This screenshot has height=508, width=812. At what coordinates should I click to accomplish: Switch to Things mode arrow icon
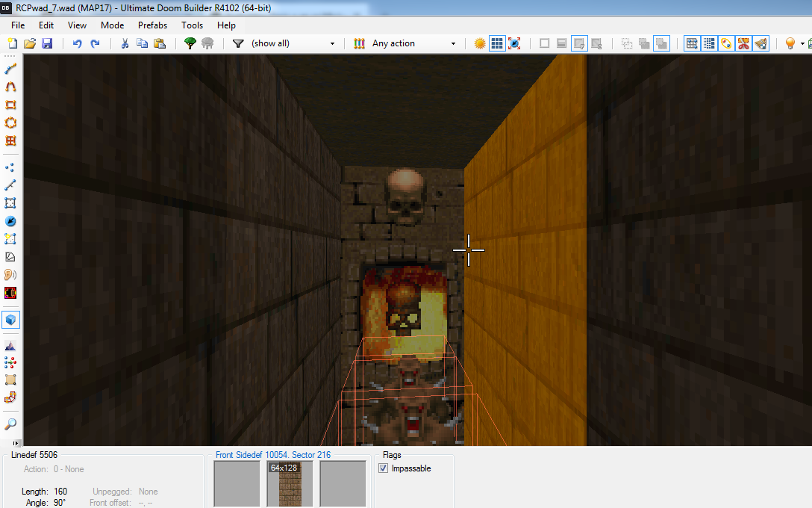click(10, 221)
